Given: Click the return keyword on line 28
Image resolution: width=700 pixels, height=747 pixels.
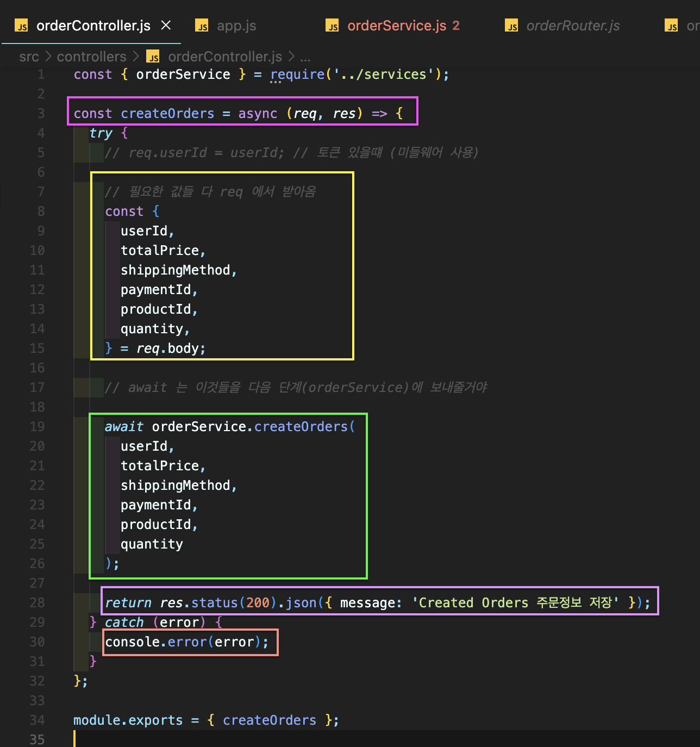Looking at the screenshot, I should click(128, 603).
